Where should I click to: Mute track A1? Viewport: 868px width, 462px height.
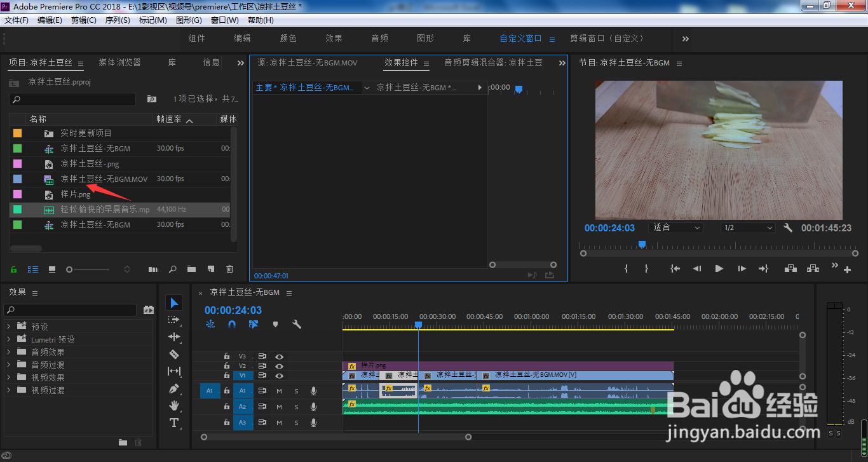pos(279,391)
